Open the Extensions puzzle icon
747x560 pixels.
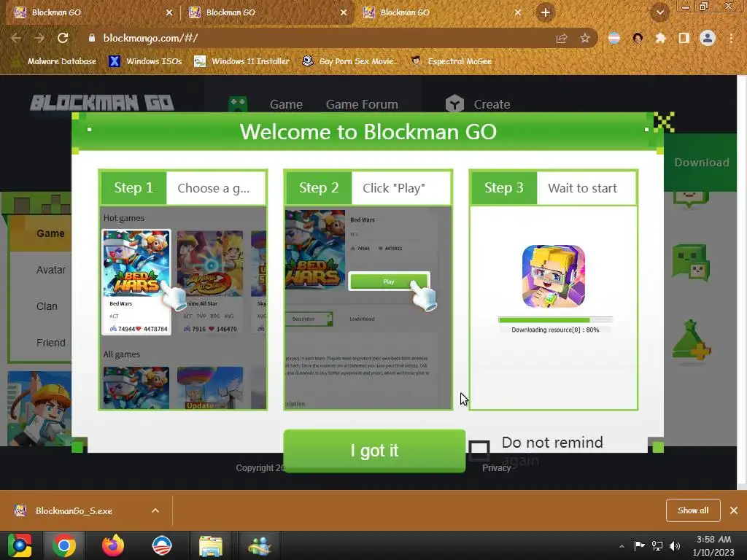click(660, 38)
